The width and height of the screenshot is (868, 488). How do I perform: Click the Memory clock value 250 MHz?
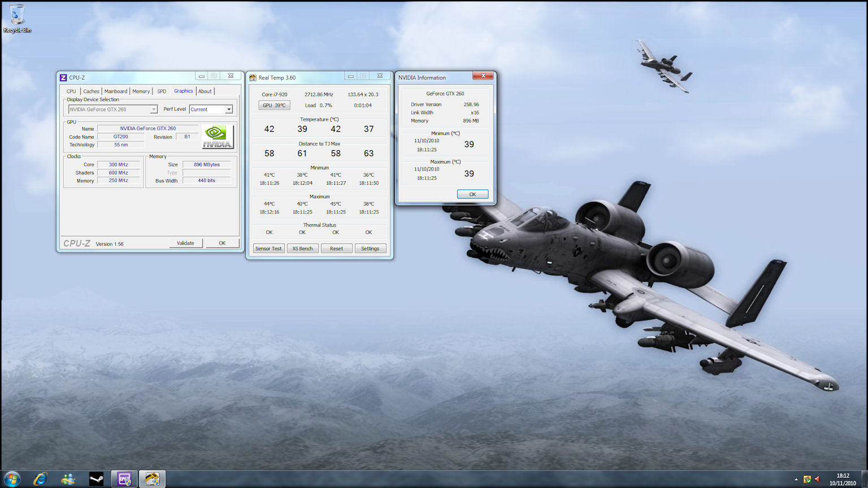[118, 181]
